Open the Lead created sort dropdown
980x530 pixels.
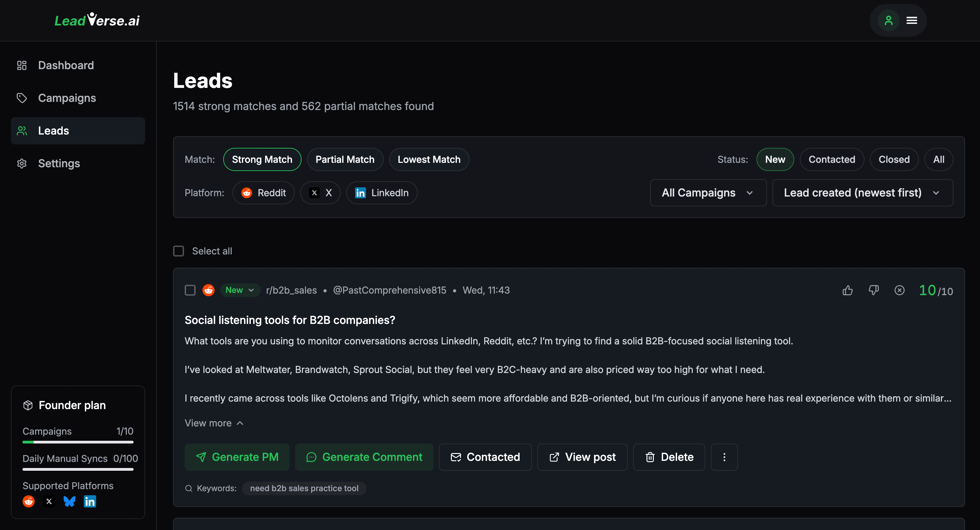862,193
